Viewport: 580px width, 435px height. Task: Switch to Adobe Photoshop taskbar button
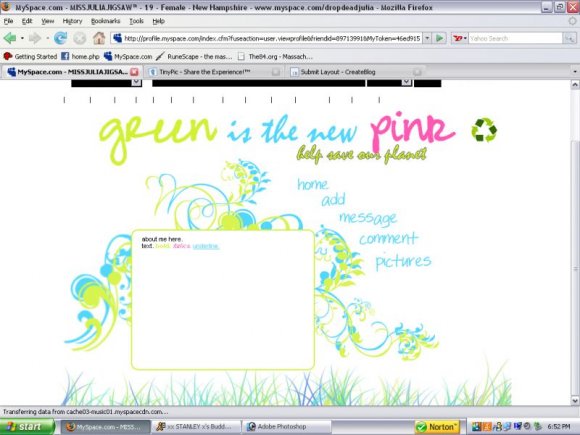coord(286,426)
